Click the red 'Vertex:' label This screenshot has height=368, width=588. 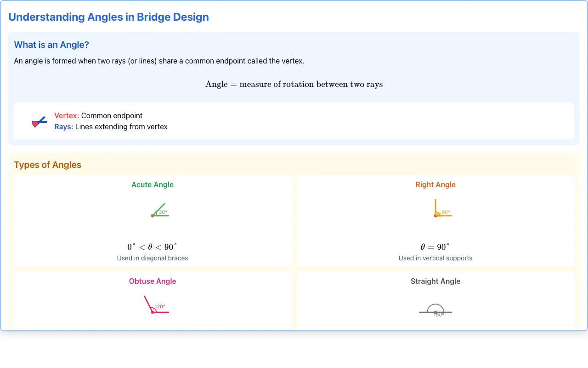coord(67,116)
